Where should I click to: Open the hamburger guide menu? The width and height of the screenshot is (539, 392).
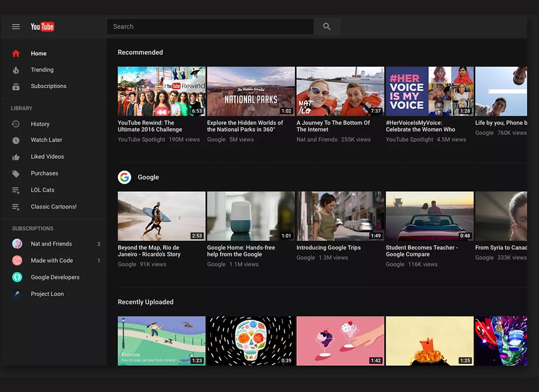coord(16,26)
